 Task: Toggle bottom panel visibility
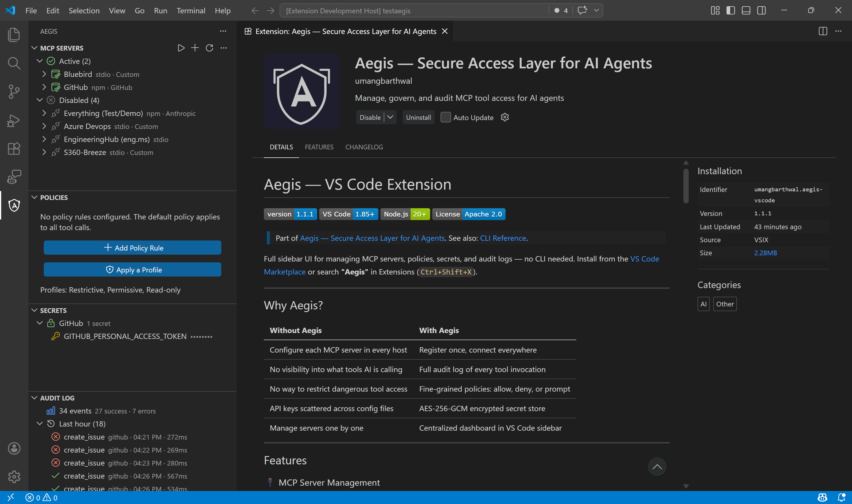(x=746, y=11)
